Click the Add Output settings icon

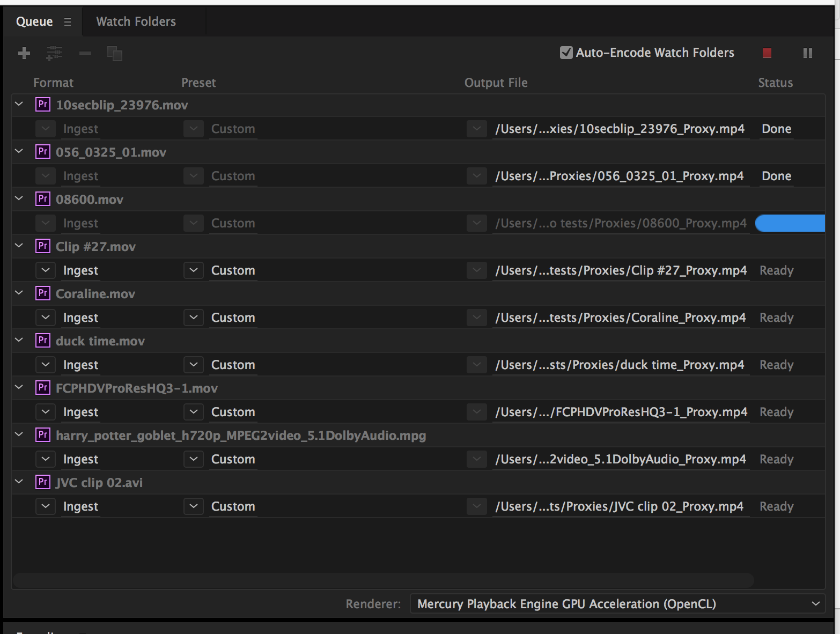click(54, 53)
